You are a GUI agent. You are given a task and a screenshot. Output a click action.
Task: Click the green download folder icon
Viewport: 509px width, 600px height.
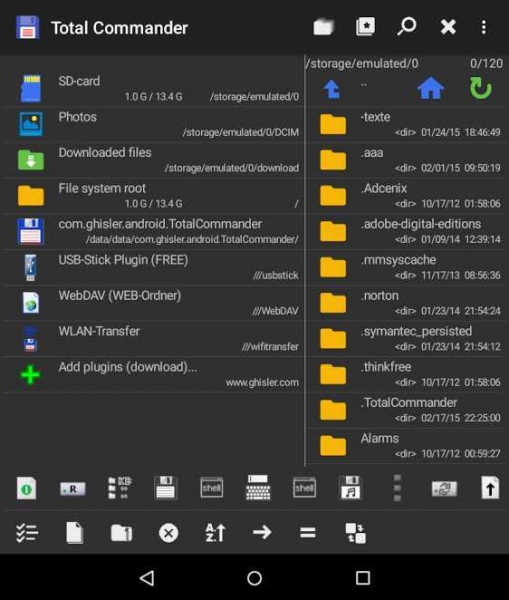click(x=31, y=160)
